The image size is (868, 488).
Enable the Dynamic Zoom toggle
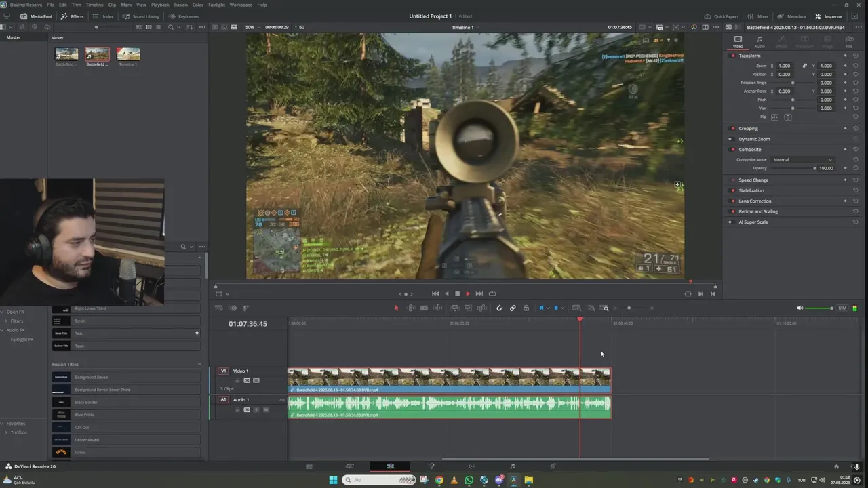[732, 139]
